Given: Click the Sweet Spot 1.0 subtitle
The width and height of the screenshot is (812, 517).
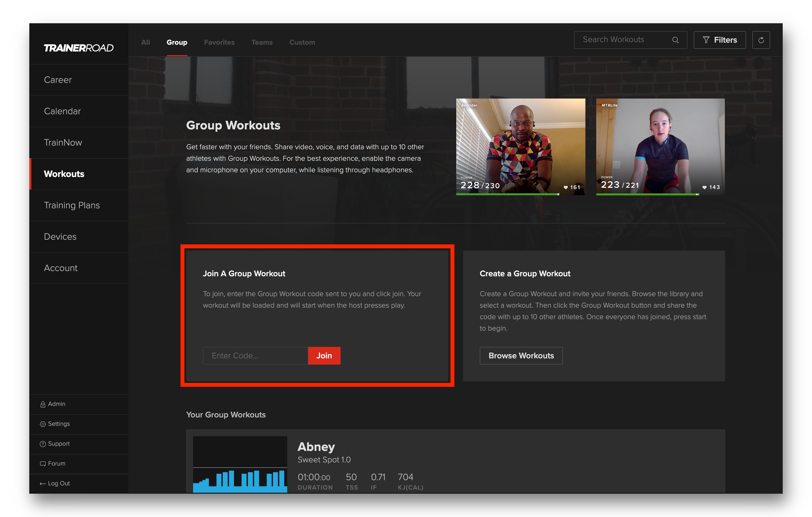Looking at the screenshot, I should 324,460.
